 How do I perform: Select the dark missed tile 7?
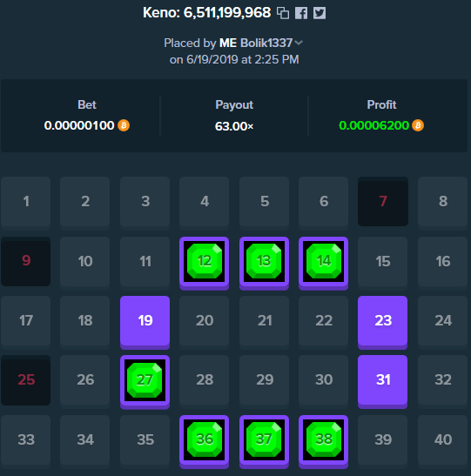tap(383, 202)
